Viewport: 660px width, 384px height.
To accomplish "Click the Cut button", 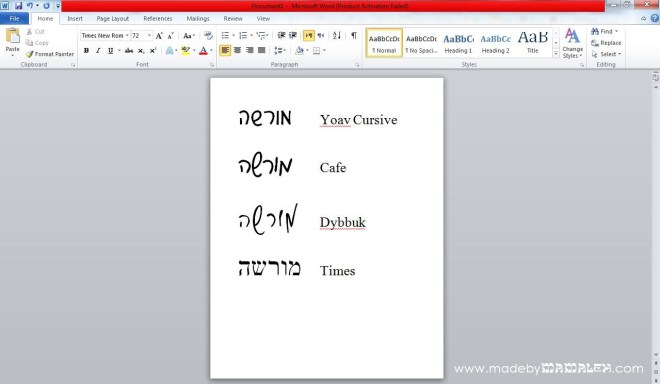I will [x=35, y=32].
